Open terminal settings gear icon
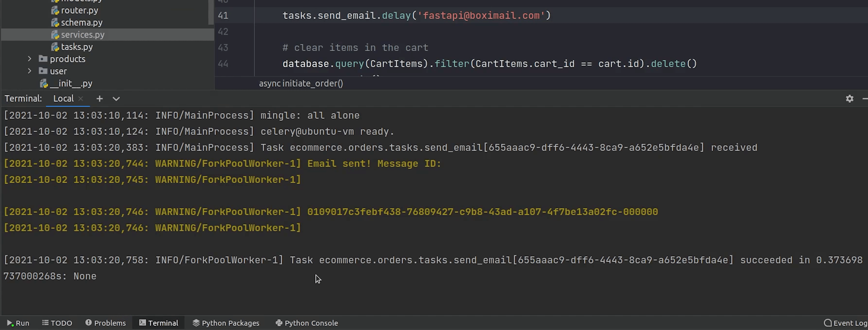The width and height of the screenshot is (868, 330). tap(849, 99)
